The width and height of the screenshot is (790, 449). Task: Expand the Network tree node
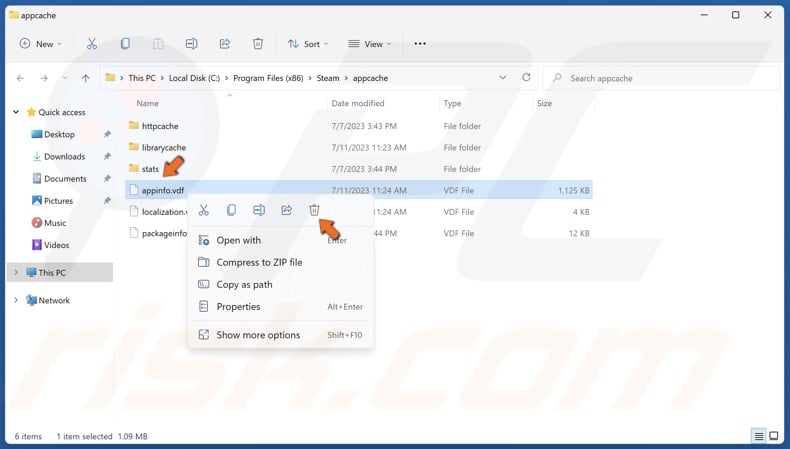click(16, 300)
